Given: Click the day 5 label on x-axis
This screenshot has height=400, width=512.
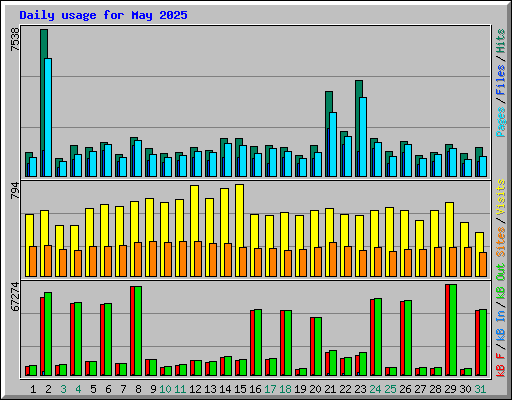Looking at the screenshot, I should click(x=93, y=389).
